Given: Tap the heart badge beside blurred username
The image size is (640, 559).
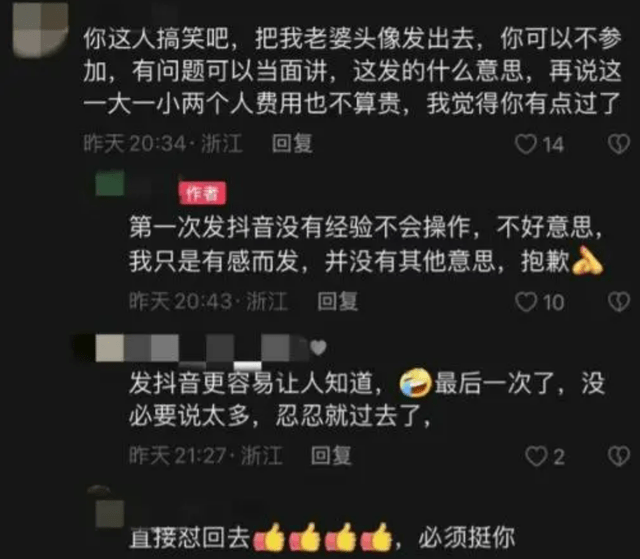Looking at the screenshot, I should (318, 348).
